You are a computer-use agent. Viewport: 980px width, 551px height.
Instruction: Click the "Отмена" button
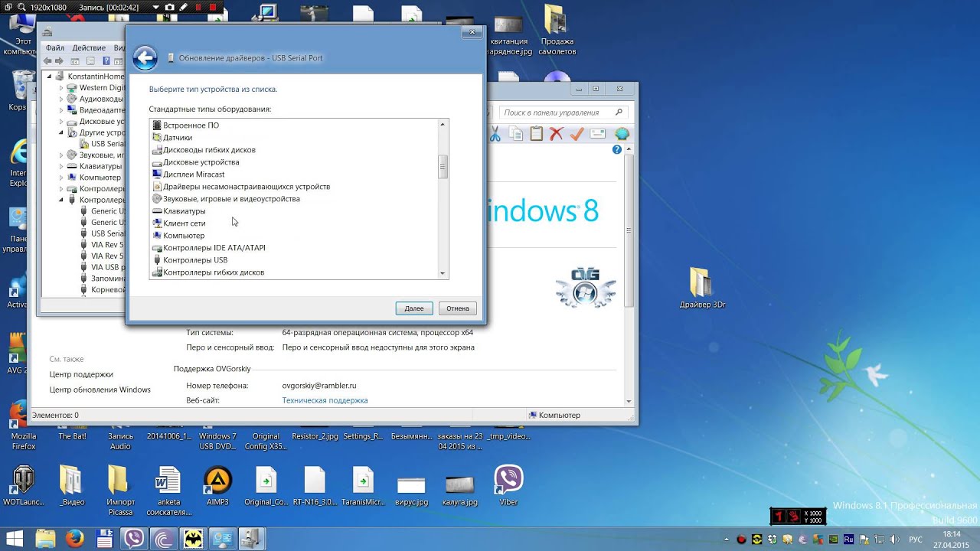[458, 308]
